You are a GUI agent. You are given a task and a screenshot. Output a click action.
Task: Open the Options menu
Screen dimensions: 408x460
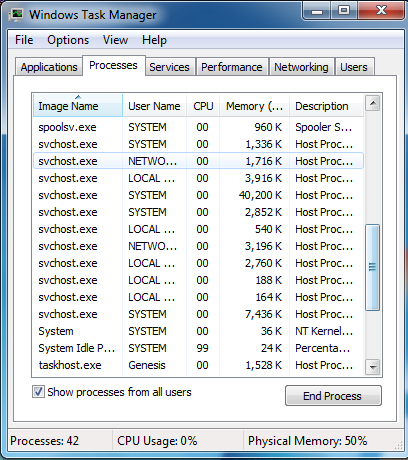68,40
